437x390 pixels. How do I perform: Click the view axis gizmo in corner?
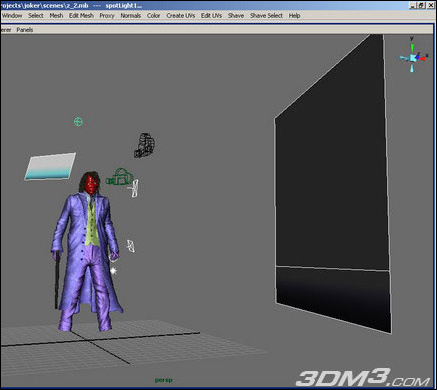[x=413, y=56]
